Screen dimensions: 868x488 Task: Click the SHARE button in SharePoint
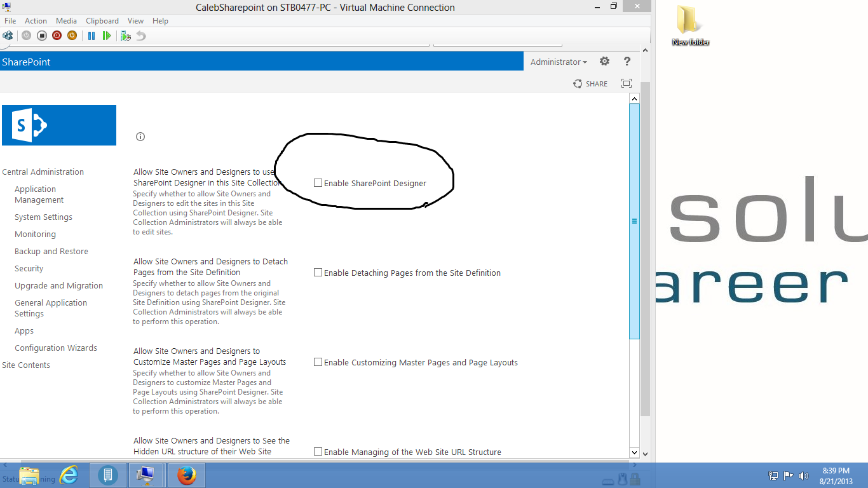[590, 84]
